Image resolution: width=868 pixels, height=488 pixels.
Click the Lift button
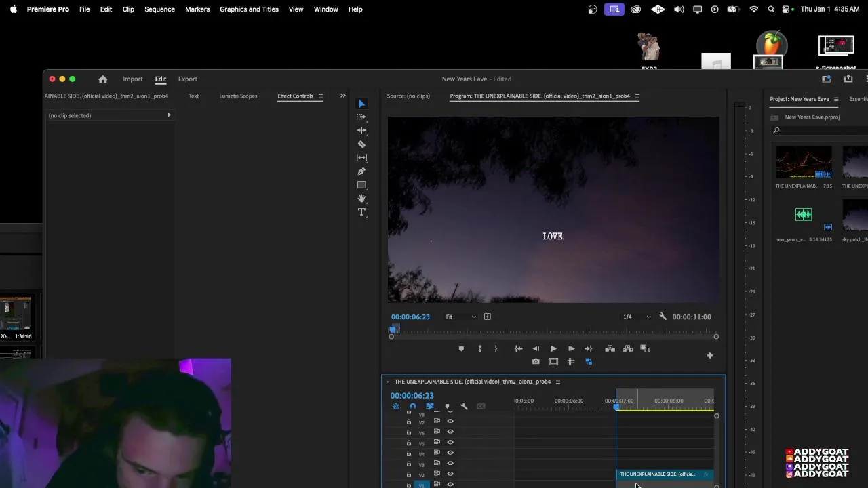(610, 349)
